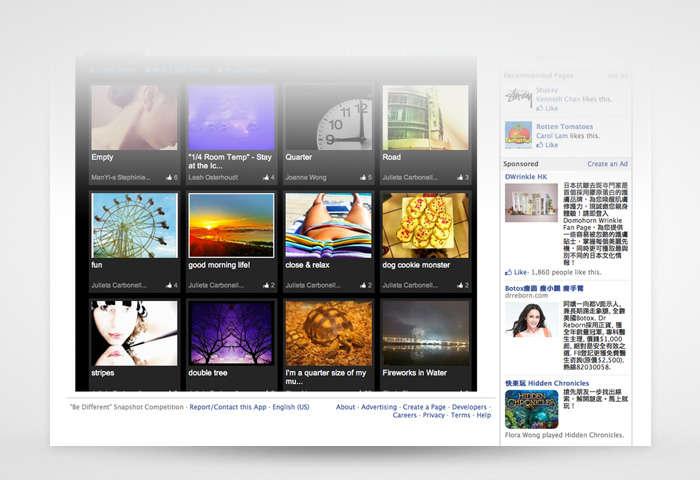Open the ferris wheel photo titled fun

tap(134, 225)
